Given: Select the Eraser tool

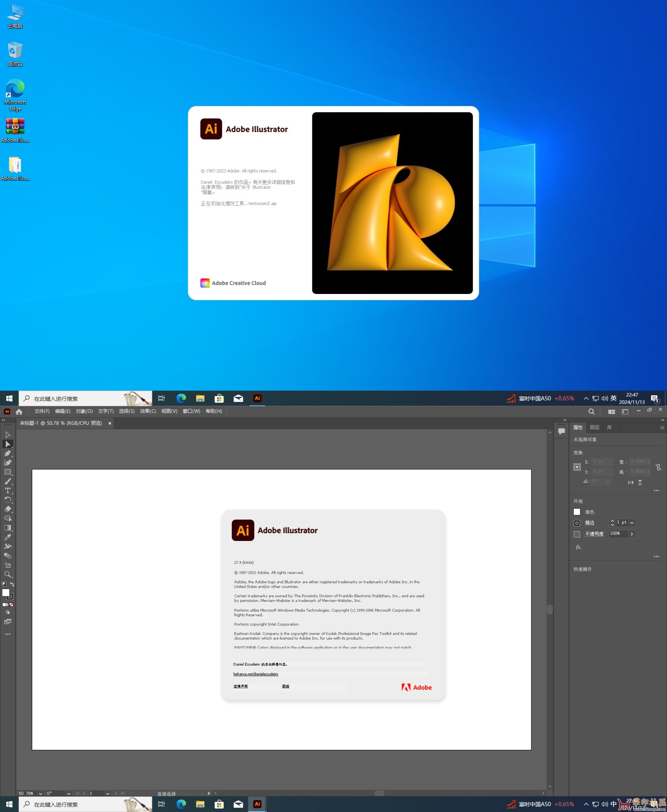Looking at the screenshot, I should [x=8, y=509].
